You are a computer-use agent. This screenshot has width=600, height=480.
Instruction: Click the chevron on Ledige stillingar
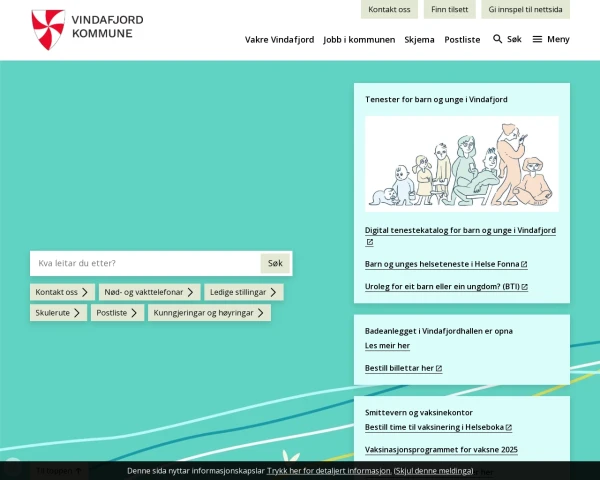tap(273, 292)
